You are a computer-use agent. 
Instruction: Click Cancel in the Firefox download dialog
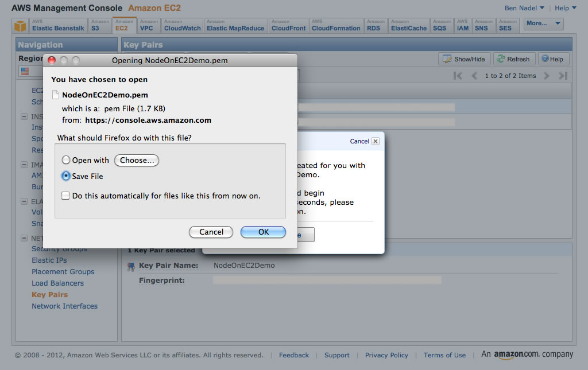211,232
